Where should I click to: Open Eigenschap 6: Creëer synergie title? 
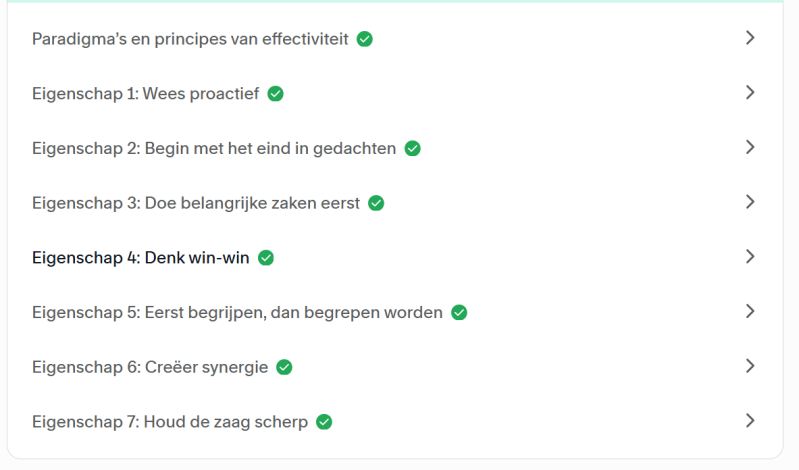[150, 367]
